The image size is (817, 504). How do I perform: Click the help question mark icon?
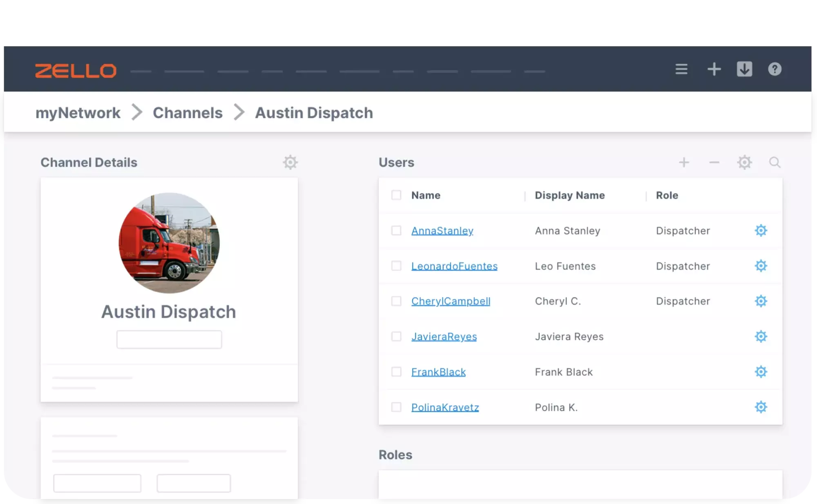[x=775, y=69]
